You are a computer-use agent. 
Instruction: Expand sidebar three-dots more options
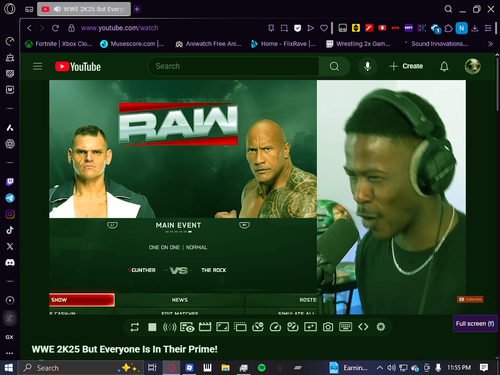10,353
